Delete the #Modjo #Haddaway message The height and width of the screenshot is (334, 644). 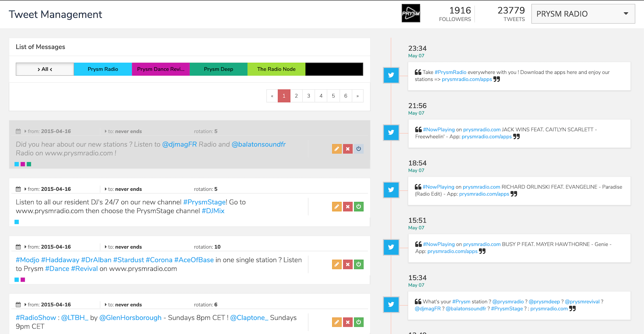pos(348,264)
